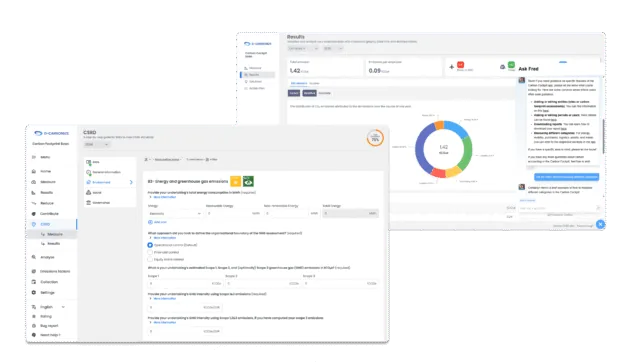The width and height of the screenshot is (640, 364).
Task: Click the Emissions per employee 0.09 card
Action: click(404, 67)
